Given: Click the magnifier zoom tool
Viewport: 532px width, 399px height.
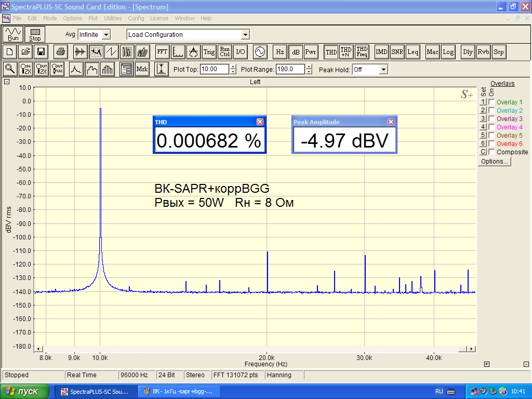Looking at the screenshot, I should click(10, 69).
